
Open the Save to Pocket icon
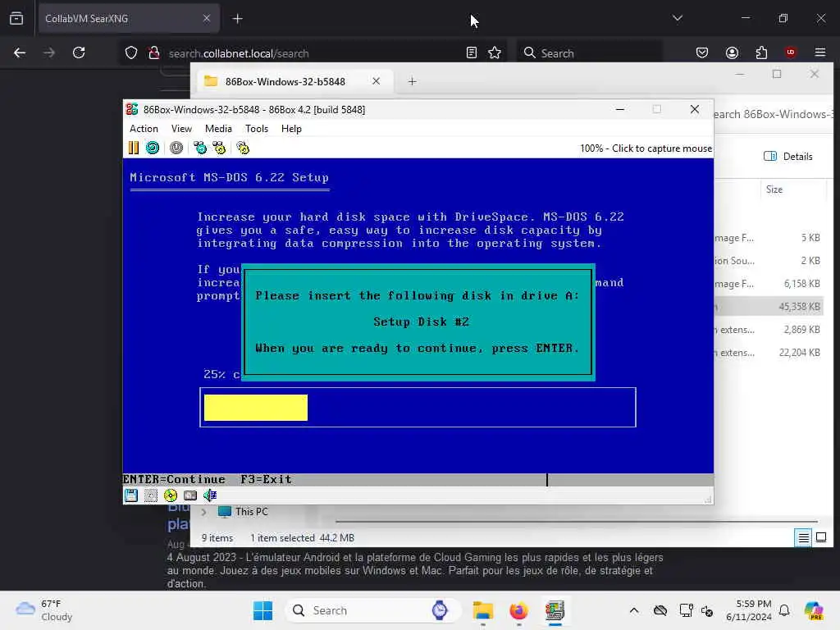click(702, 52)
